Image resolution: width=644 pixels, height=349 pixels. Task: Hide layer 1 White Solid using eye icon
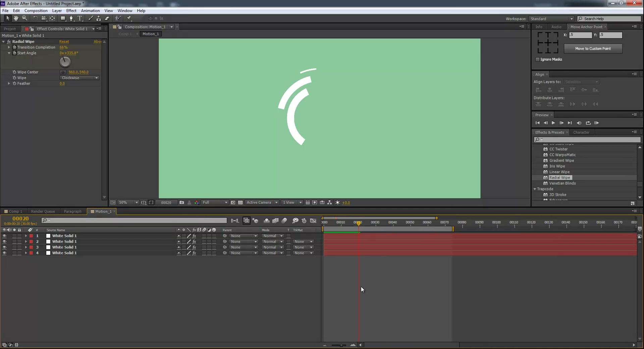point(4,236)
